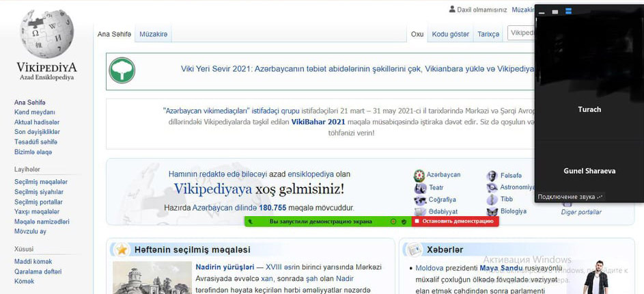
Task: Open the Müzakirə tab
Action: tap(153, 35)
